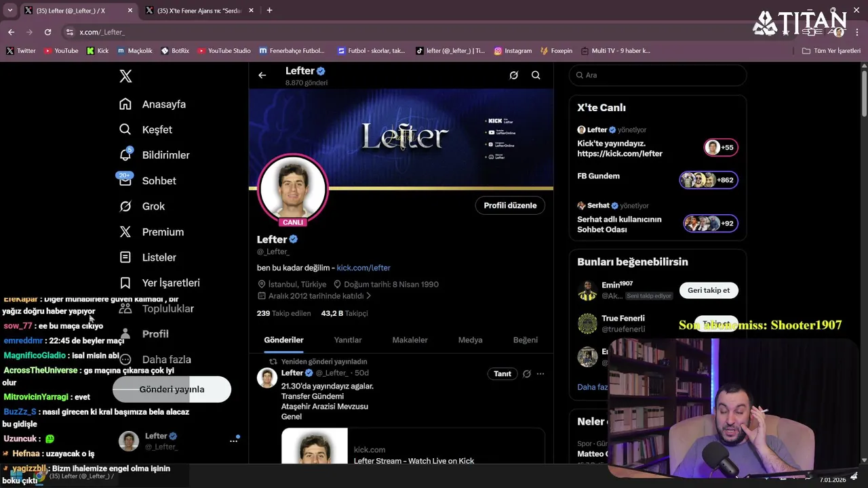The image size is (868, 488).
Task: Open FB Gundem live space
Action: (658, 179)
